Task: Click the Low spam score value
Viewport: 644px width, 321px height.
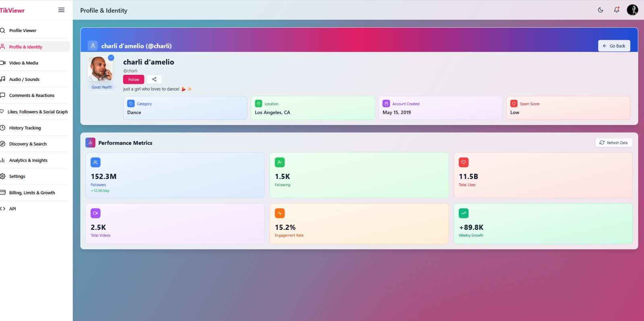Action: click(x=515, y=113)
